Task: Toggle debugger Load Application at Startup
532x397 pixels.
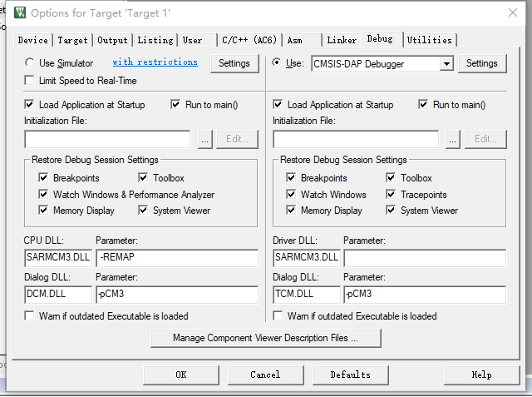Action: pos(278,104)
